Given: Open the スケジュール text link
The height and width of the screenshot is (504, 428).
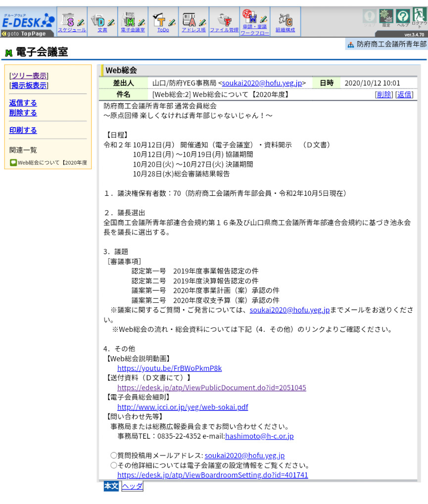Looking at the screenshot, I should pos(72,30).
